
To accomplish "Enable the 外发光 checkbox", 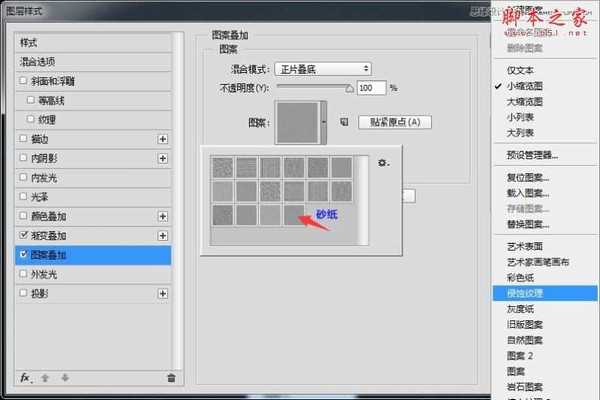I will click(x=24, y=274).
